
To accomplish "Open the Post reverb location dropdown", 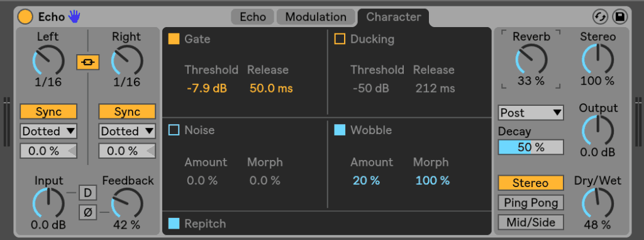I will pyautogui.click(x=531, y=112).
